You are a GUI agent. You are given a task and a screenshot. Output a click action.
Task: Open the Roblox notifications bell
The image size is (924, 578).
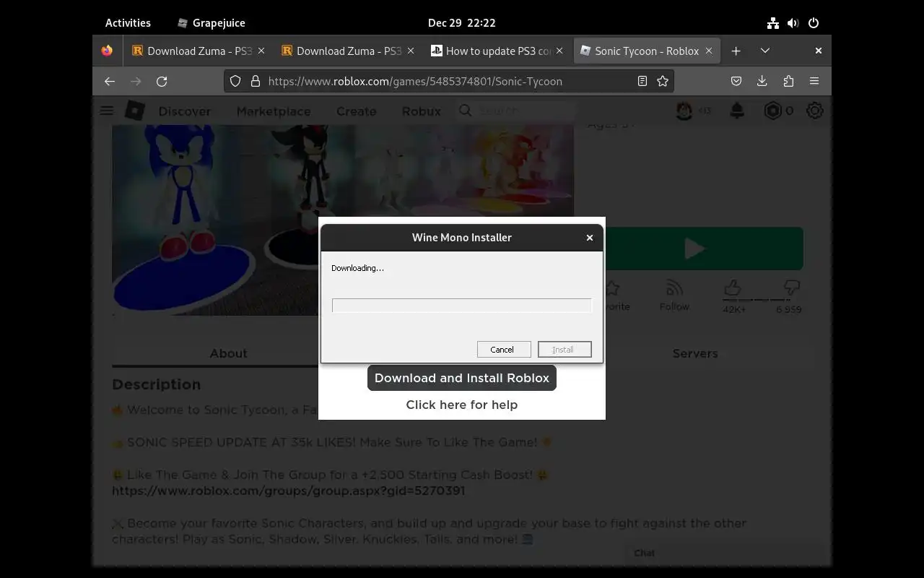(x=737, y=111)
